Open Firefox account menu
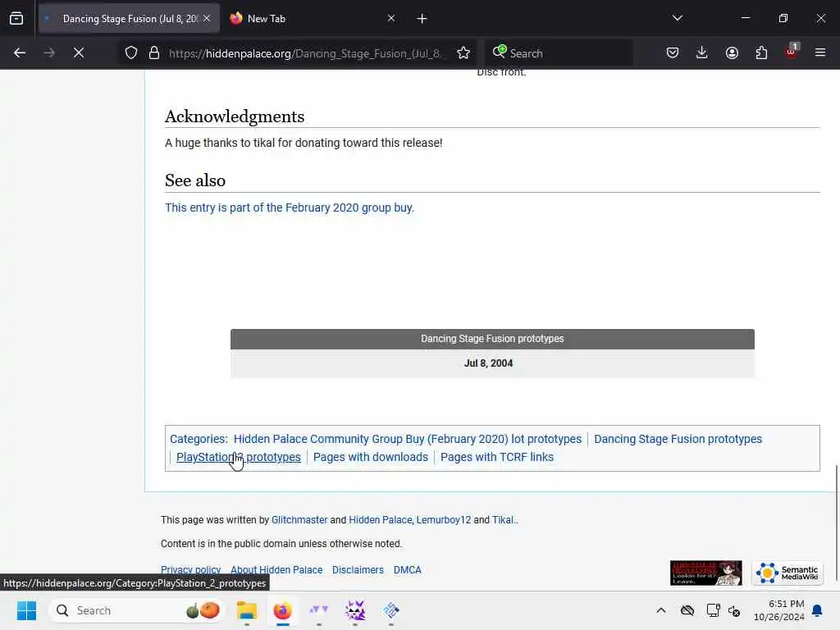 click(x=732, y=52)
